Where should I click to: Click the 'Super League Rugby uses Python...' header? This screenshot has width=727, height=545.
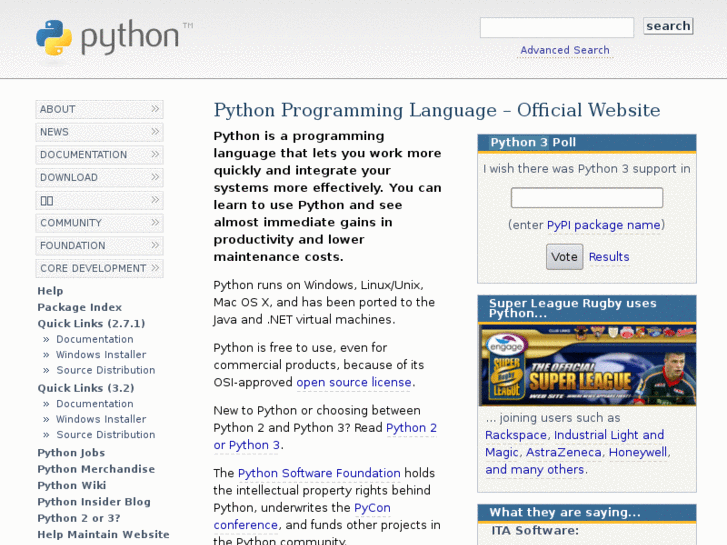click(x=587, y=308)
